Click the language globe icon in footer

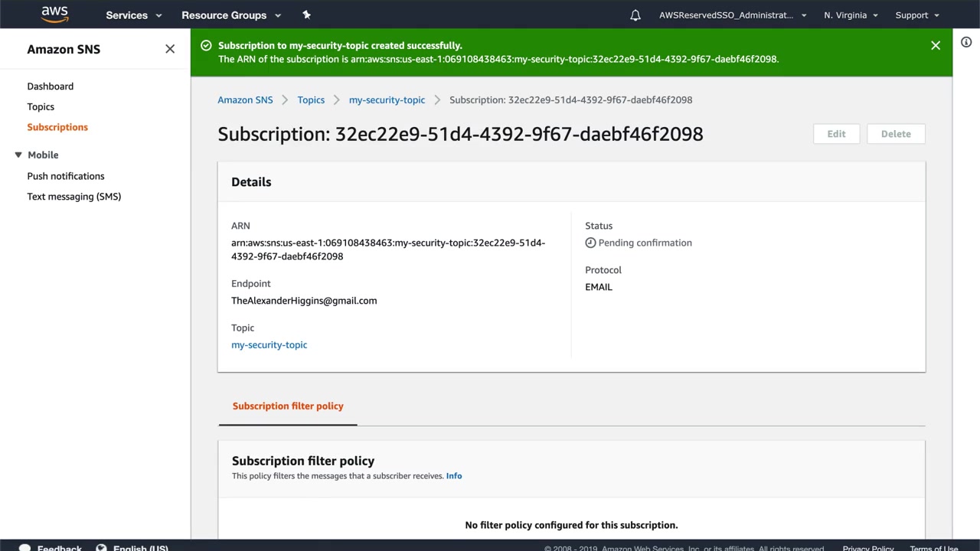coord(101,547)
